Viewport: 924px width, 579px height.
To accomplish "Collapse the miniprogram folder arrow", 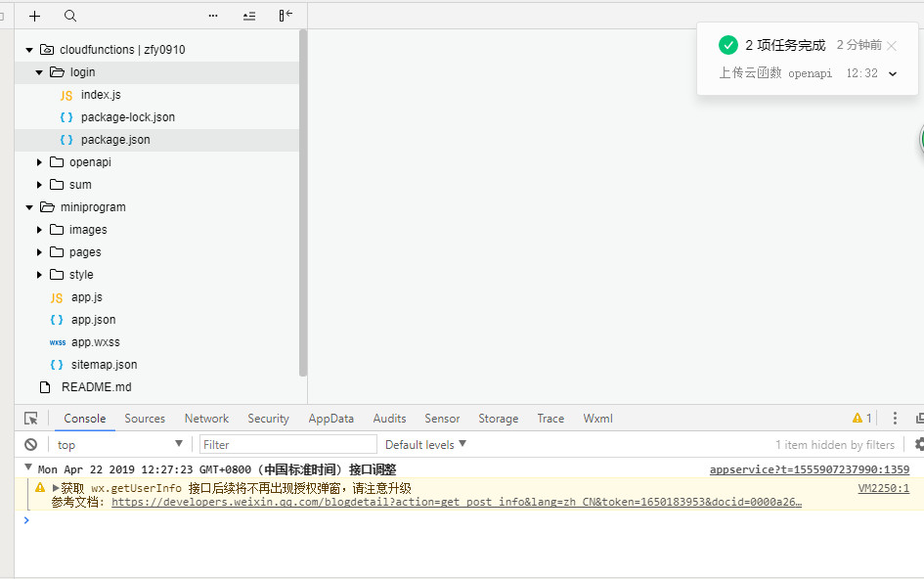I will coord(29,207).
